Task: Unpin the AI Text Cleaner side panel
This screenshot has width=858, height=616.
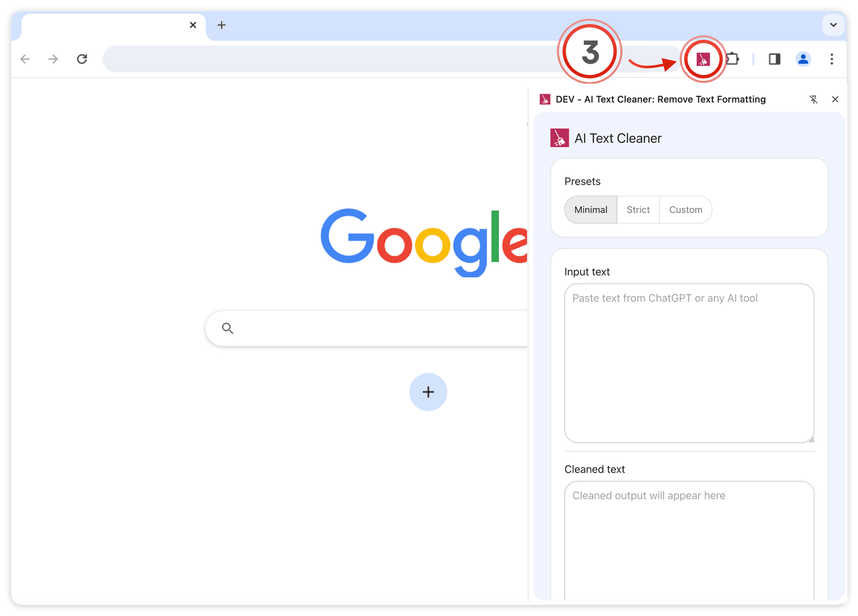Action: (814, 99)
